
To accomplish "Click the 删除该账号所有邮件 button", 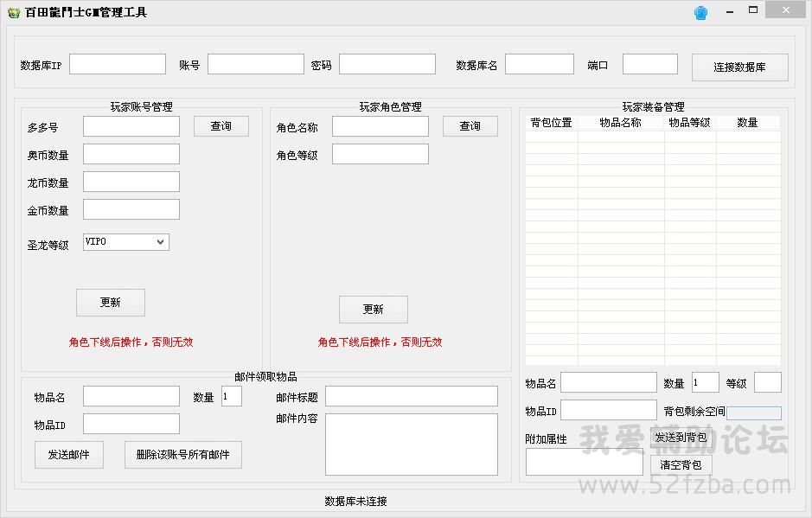I will coord(183,455).
